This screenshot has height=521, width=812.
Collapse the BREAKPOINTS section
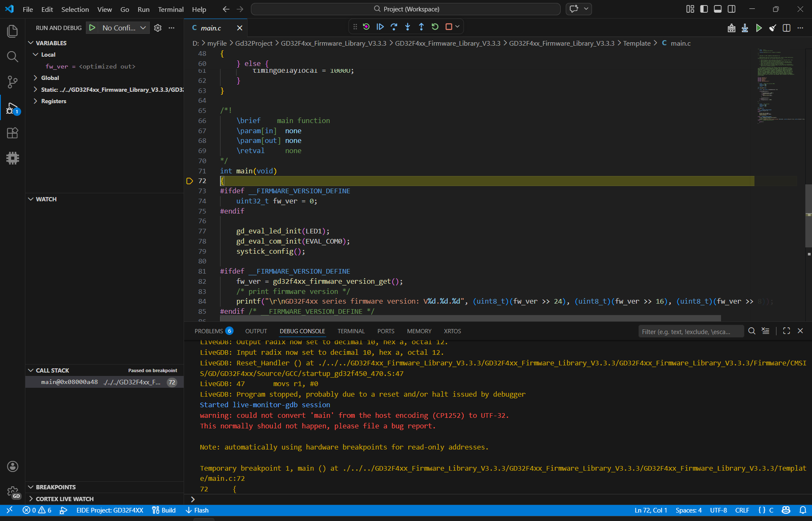[x=31, y=487]
